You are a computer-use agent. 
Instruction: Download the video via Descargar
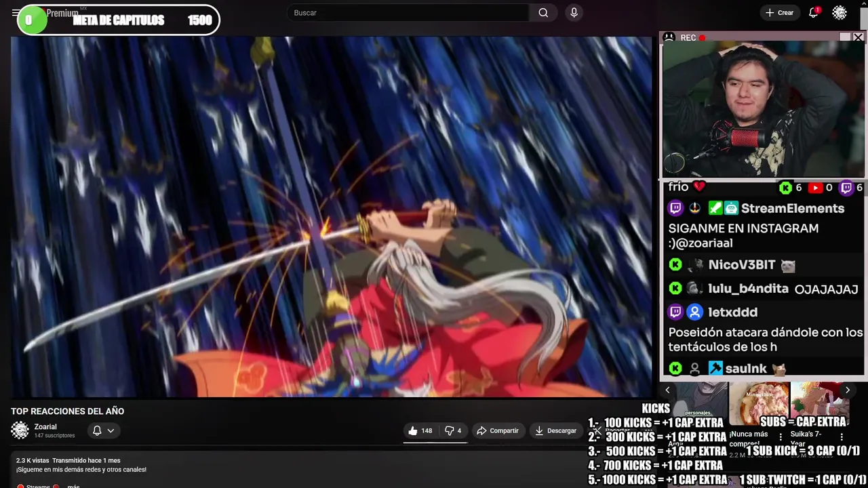(555, 430)
